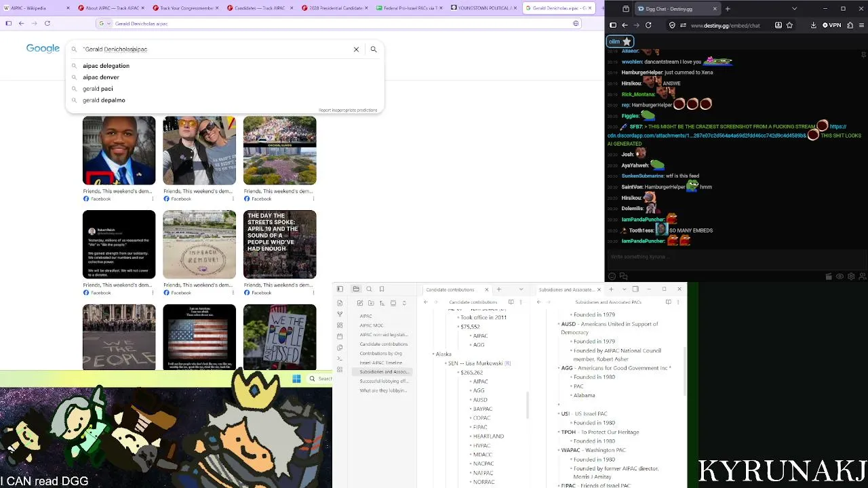Viewport: 868px width, 488px height.
Task: Reload the Destiny.gg chat page
Action: pyautogui.click(x=648, y=25)
